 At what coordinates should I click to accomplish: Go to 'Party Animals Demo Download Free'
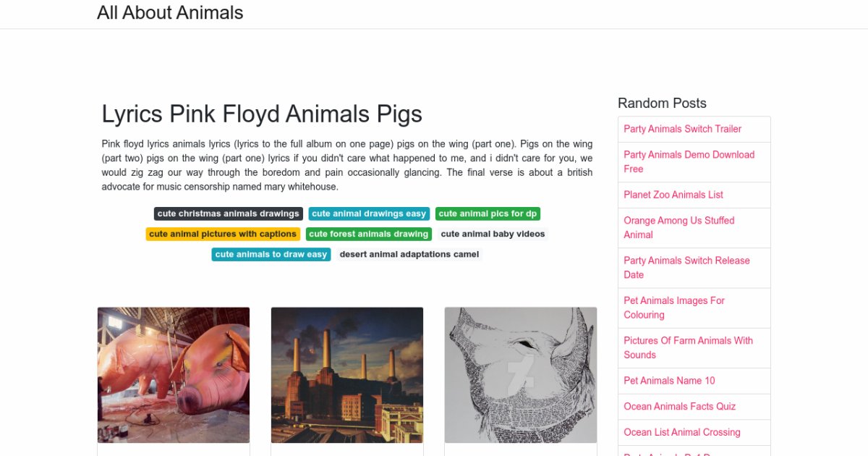tap(689, 161)
